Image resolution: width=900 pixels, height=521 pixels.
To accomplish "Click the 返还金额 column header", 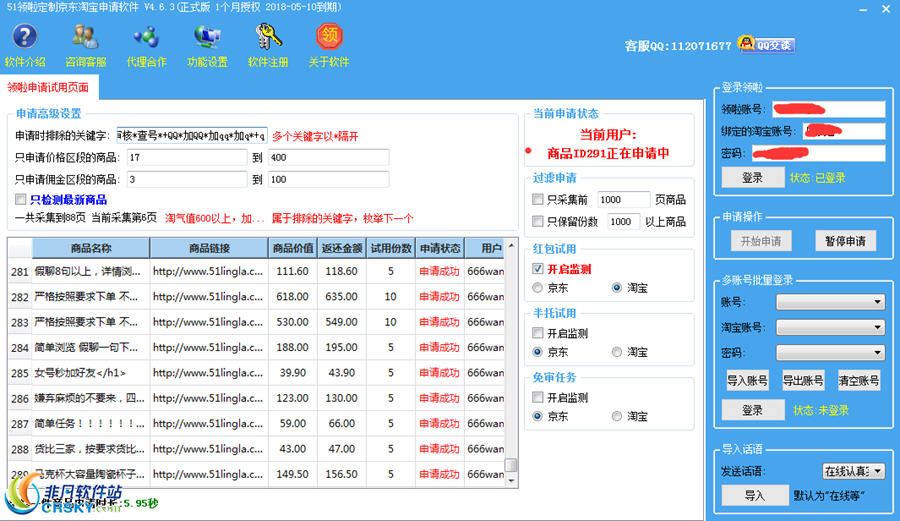I will coord(342,248).
